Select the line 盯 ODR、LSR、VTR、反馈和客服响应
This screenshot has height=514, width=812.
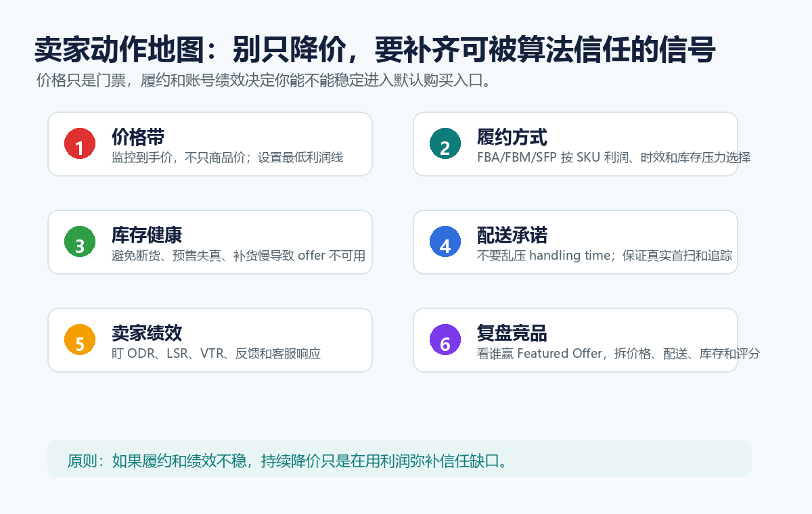click(216, 354)
